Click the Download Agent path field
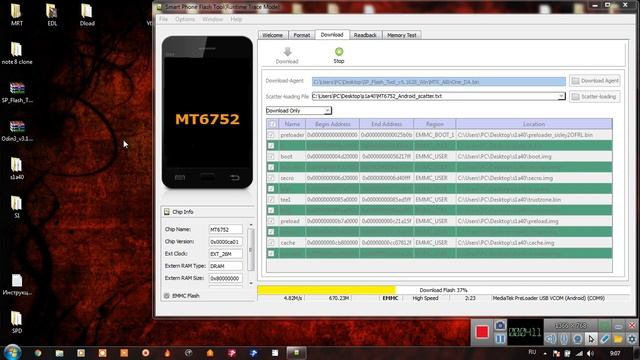The height and width of the screenshot is (360, 640). pyautogui.click(x=439, y=82)
